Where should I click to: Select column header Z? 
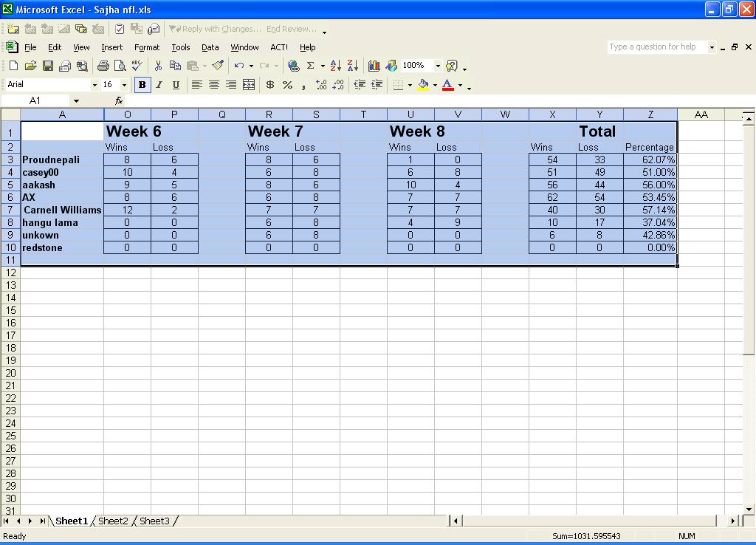point(650,114)
